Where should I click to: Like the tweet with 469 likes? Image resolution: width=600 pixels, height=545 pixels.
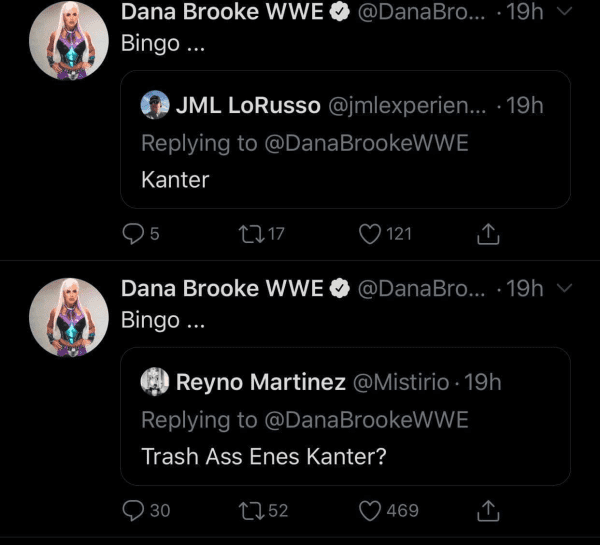click(x=371, y=511)
